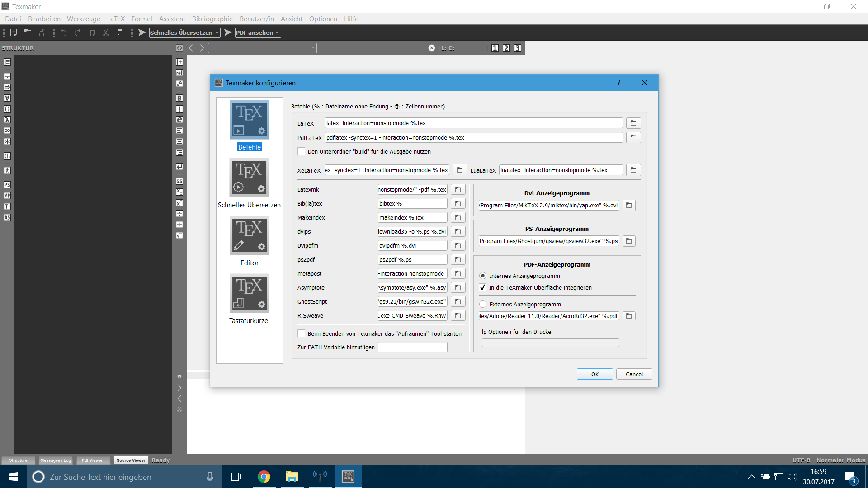Open the MP (MetaPost) commands icon
868x488 pixels.
pos(7,196)
